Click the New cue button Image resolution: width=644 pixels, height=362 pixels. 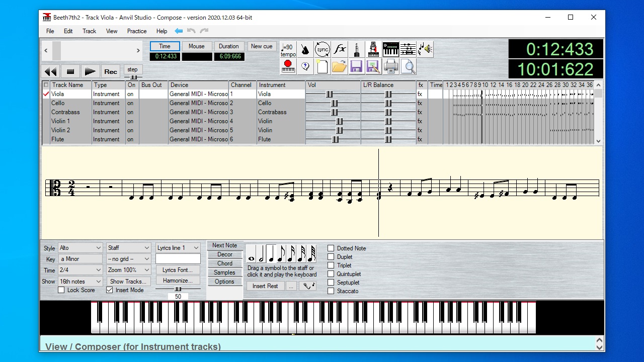pyautogui.click(x=262, y=46)
